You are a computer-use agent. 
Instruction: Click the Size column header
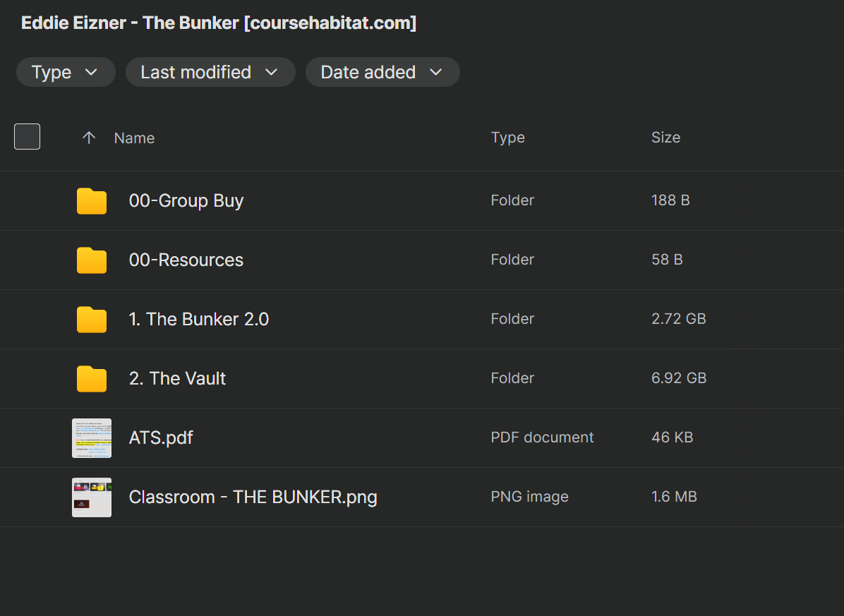click(x=665, y=138)
